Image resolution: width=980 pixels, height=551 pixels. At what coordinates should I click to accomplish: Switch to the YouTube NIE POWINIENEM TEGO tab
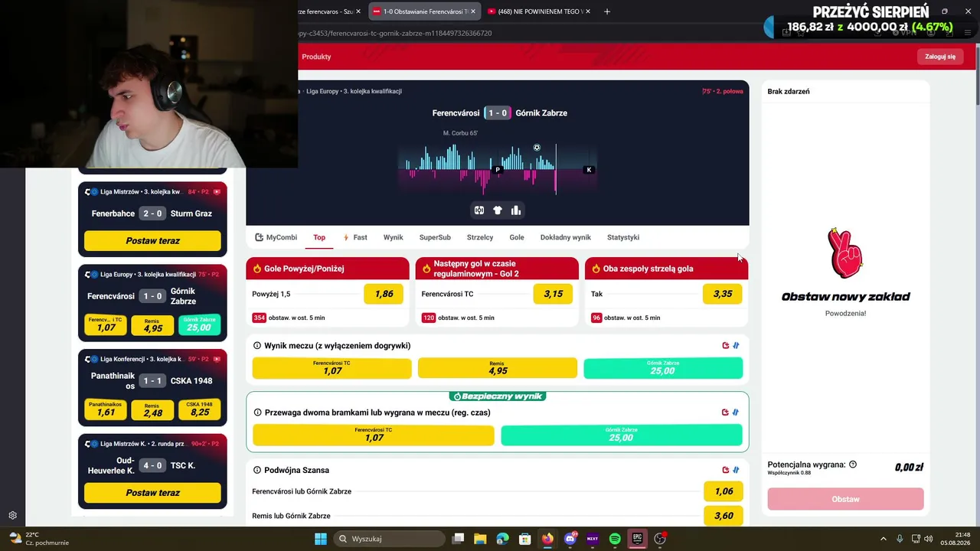(540, 11)
